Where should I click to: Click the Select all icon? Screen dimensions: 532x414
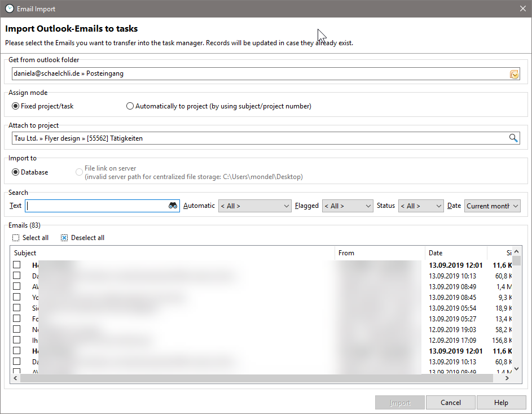click(x=15, y=238)
